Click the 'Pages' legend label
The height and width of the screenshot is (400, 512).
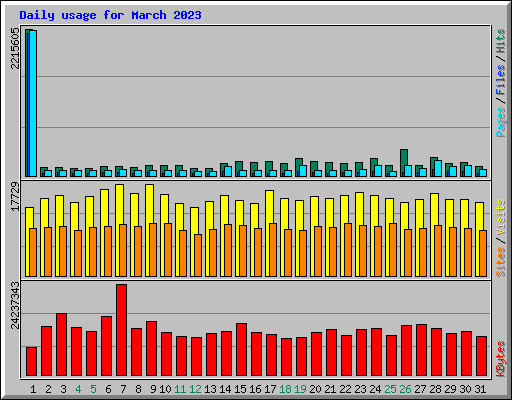click(501, 122)
